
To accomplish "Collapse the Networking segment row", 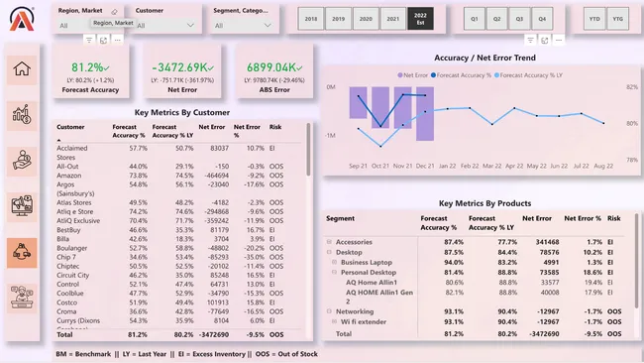I will coord(329,311).
